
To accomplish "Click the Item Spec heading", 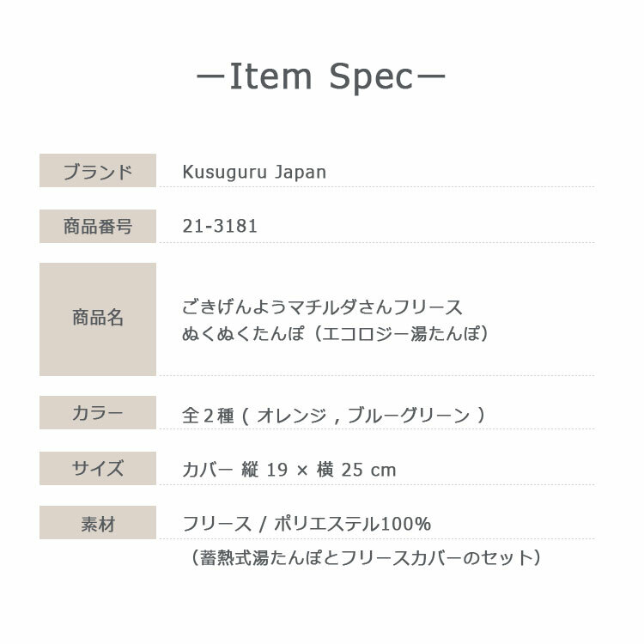I will 321,79.
